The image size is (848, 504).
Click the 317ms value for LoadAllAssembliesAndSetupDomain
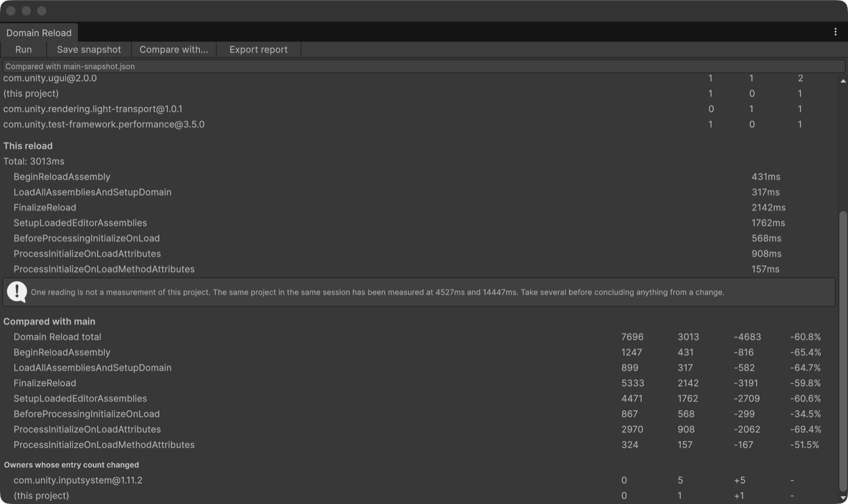pyautogui.click(x=765, y=192)
